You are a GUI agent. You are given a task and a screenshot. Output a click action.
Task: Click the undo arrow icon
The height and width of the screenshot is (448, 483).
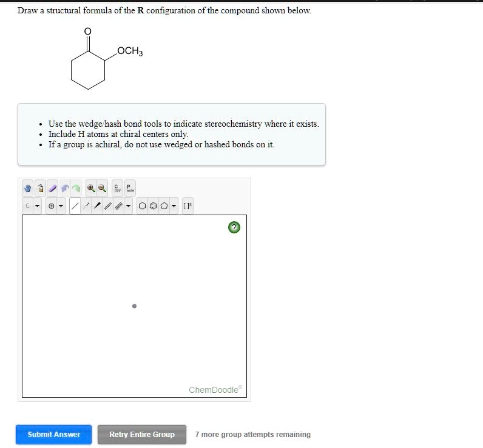pyautogui.click(x=65, y=188)
